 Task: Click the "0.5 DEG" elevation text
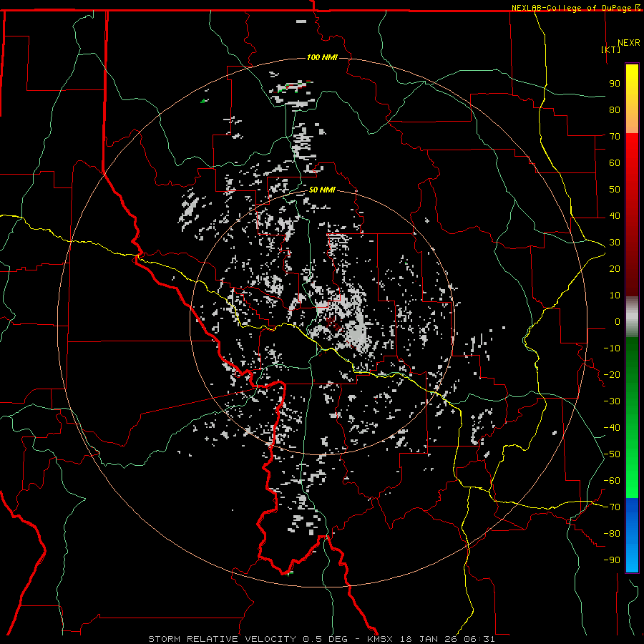(x=325, y=639)
